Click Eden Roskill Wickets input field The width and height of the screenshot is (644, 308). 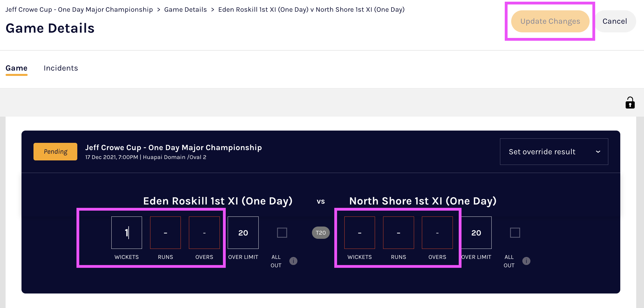coord(127,233)
